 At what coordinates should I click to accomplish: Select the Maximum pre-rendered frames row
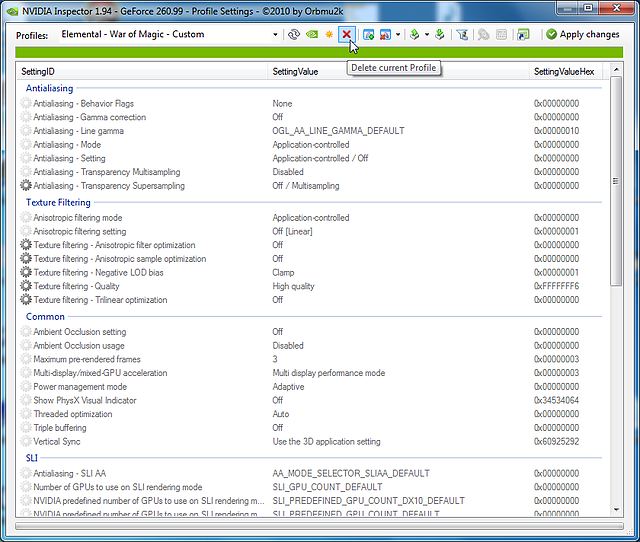(x=311, y=359)
